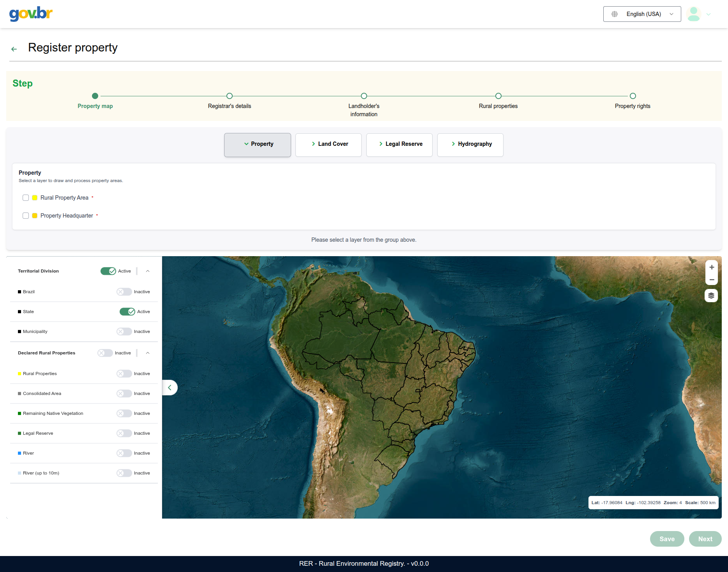Click the Save button

(x=667, y=539)
